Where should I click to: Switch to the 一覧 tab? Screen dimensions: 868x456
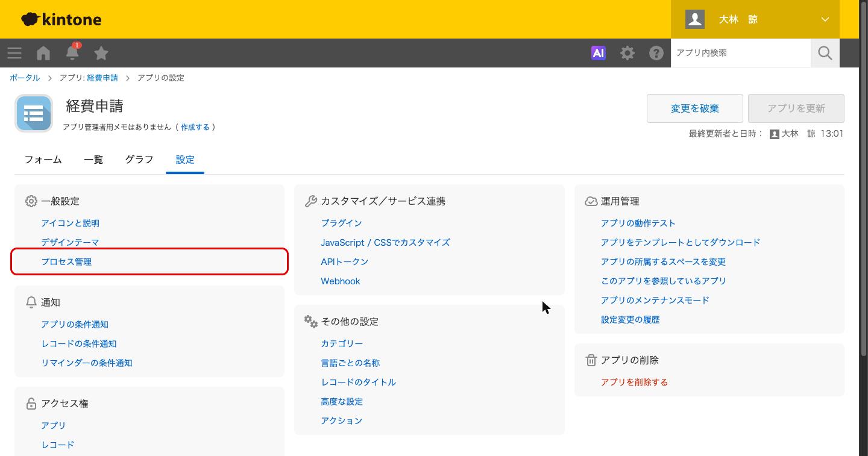tap(93, 160)
